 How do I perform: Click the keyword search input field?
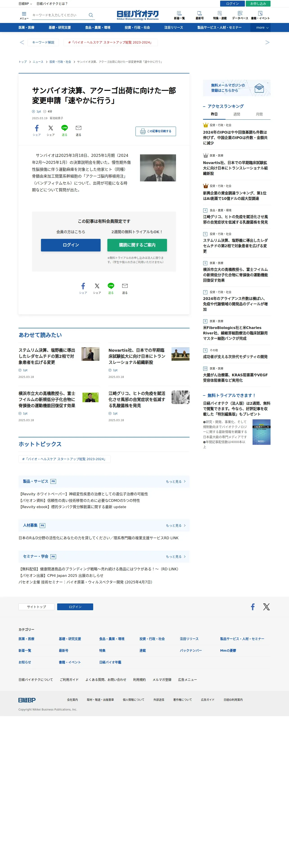59,15
